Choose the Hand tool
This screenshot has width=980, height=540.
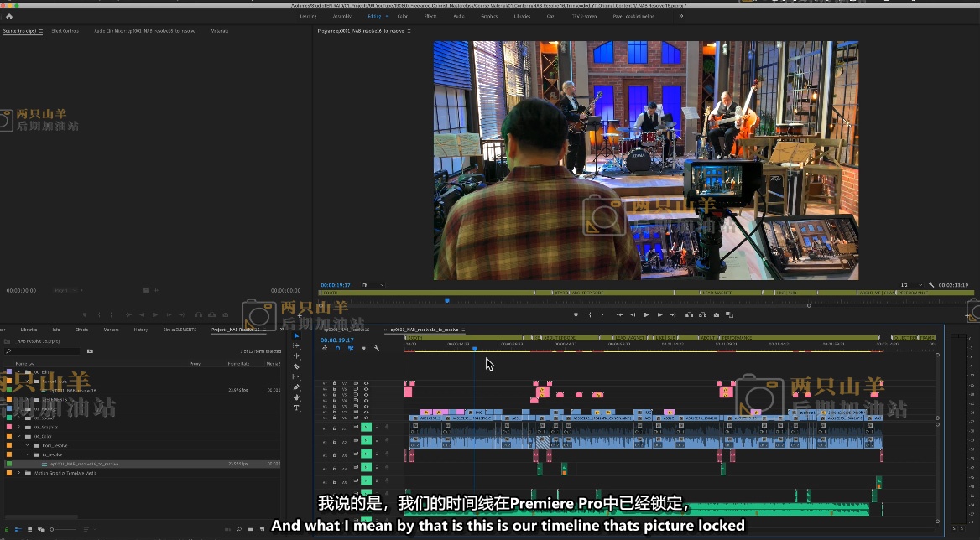coord(296,397)
